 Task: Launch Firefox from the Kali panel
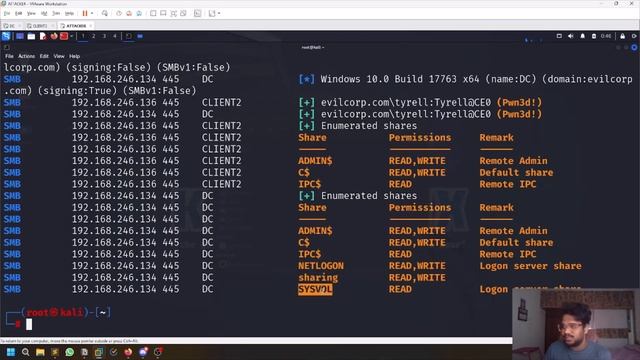click(x=53, y=36)
